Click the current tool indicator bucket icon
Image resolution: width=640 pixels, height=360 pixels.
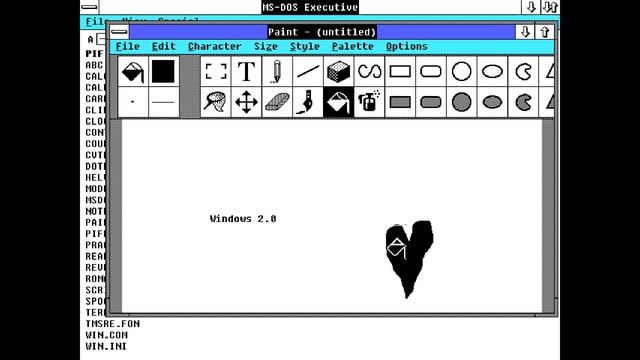133,71
